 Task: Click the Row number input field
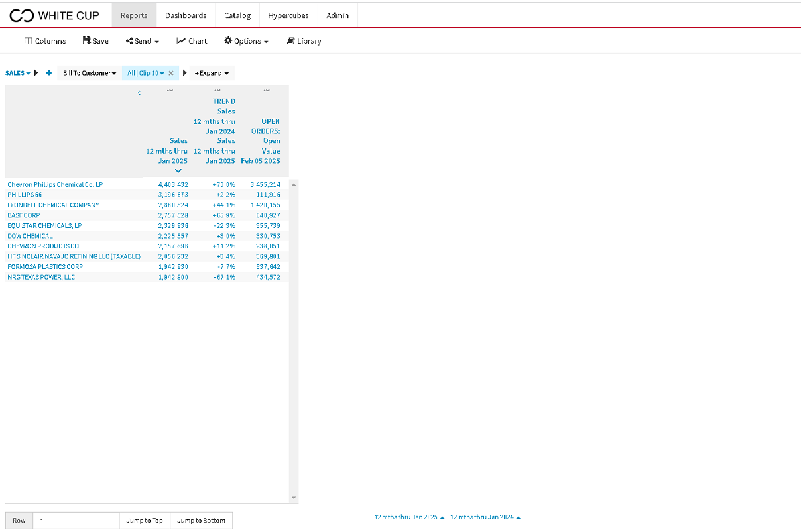[76, 521]
